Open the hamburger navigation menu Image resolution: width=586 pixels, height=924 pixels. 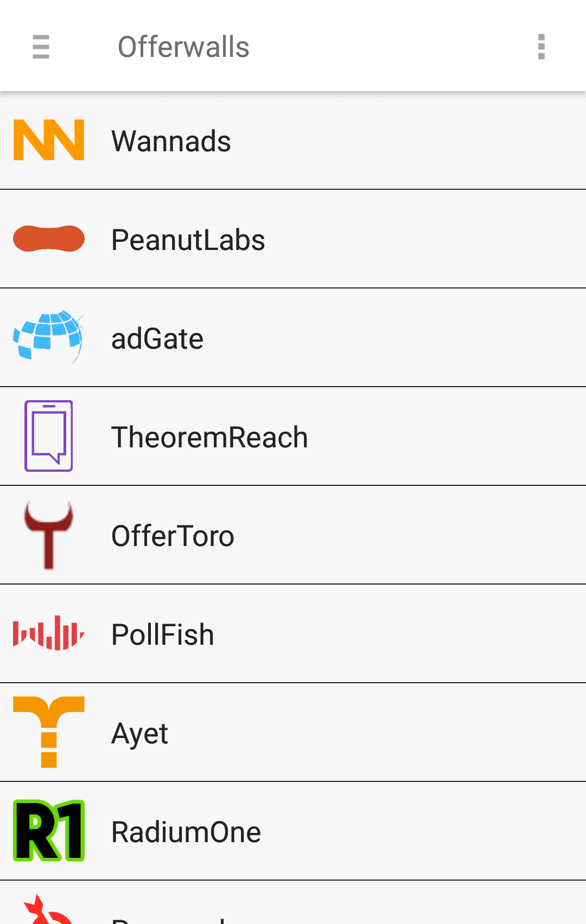pyautogui.click(x=41, y=47)
